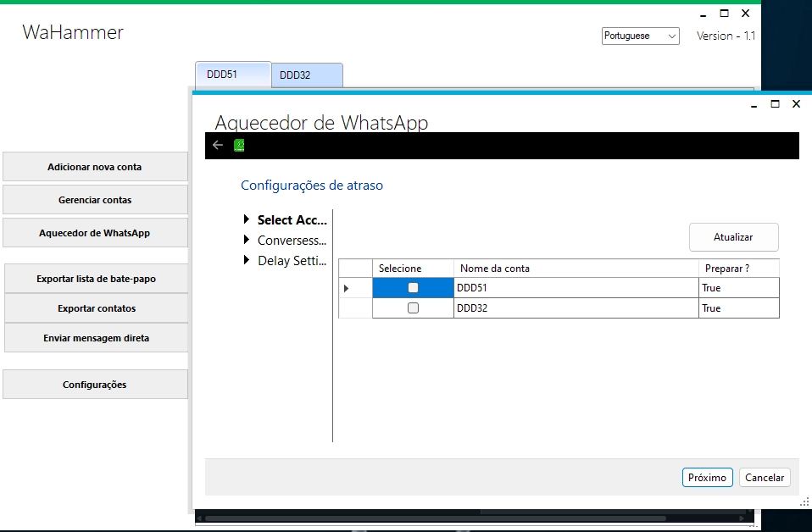Screen dimensions: 812x532
Task: Minimize the Aquecedor de WhatsApp dialog
Action: click(x=754, y=105)
